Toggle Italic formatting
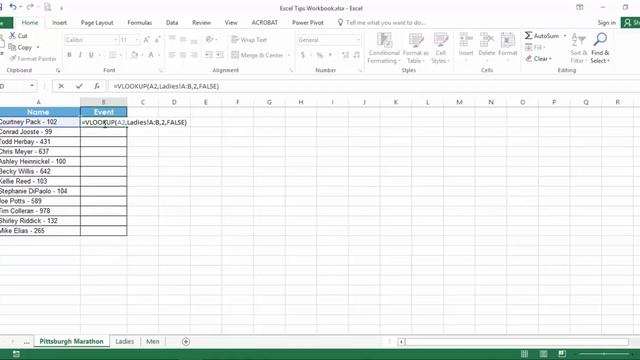640x360 pixels. (x=80, y=55)
